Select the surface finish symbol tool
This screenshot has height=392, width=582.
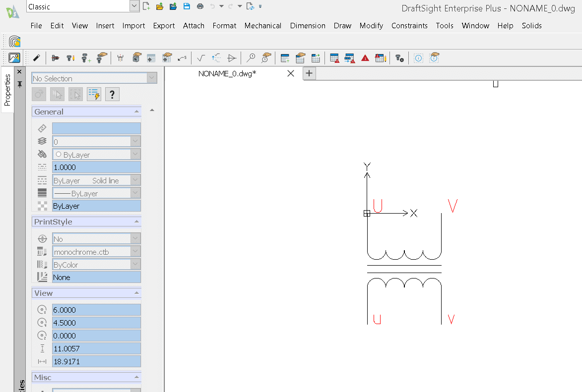(x=200, y=58)
